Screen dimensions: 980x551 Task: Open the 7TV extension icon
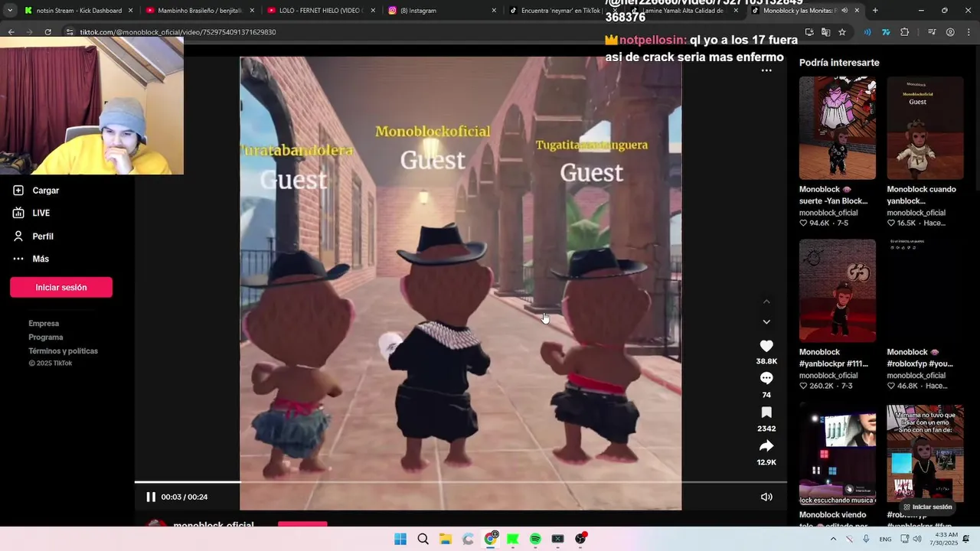(886, 32)
